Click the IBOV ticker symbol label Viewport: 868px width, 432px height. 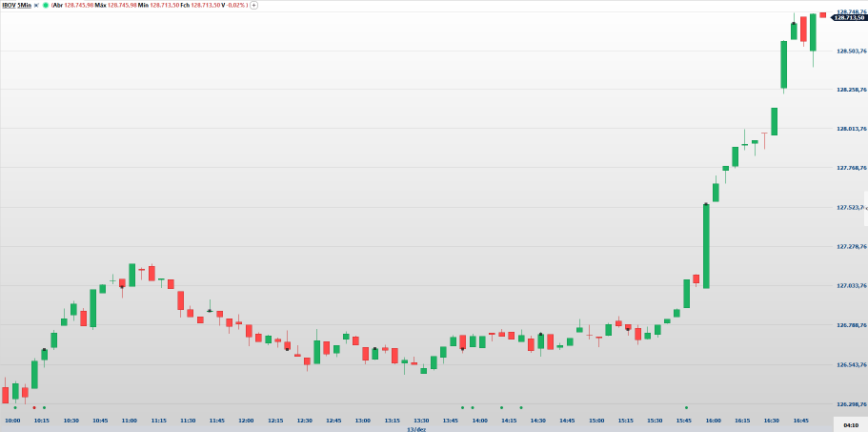click(x=10, y=5)
